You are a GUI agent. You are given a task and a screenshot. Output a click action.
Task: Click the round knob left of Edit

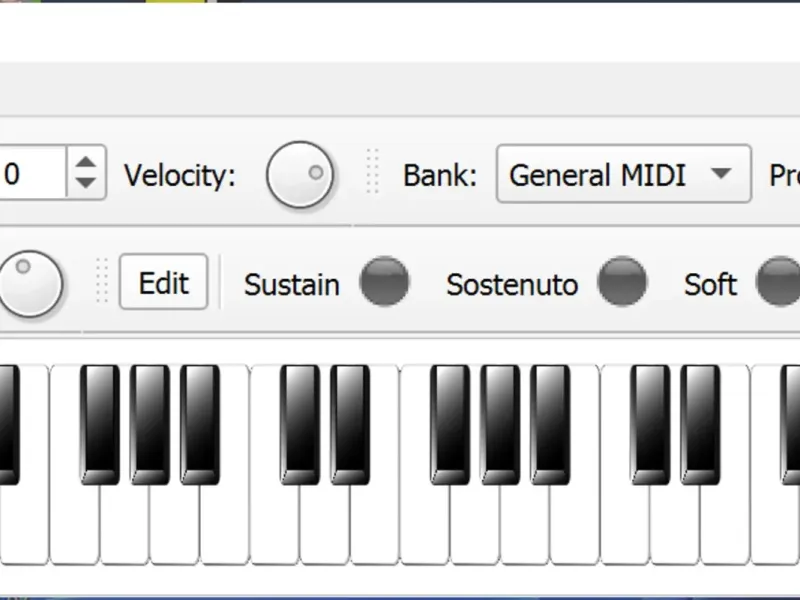(30, 283)
